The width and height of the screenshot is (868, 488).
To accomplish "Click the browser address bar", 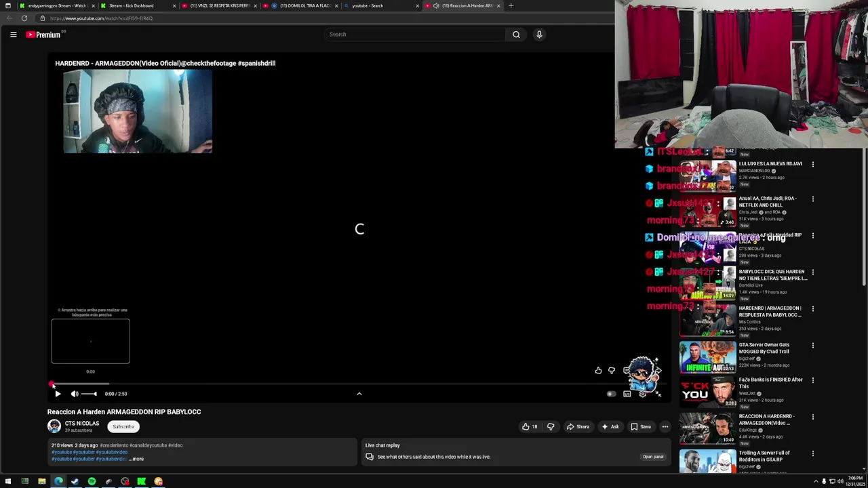I will point(325,18).
